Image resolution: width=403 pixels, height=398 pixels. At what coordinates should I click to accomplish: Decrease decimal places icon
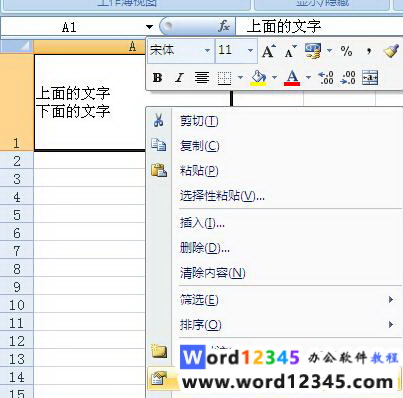point(348,78)
